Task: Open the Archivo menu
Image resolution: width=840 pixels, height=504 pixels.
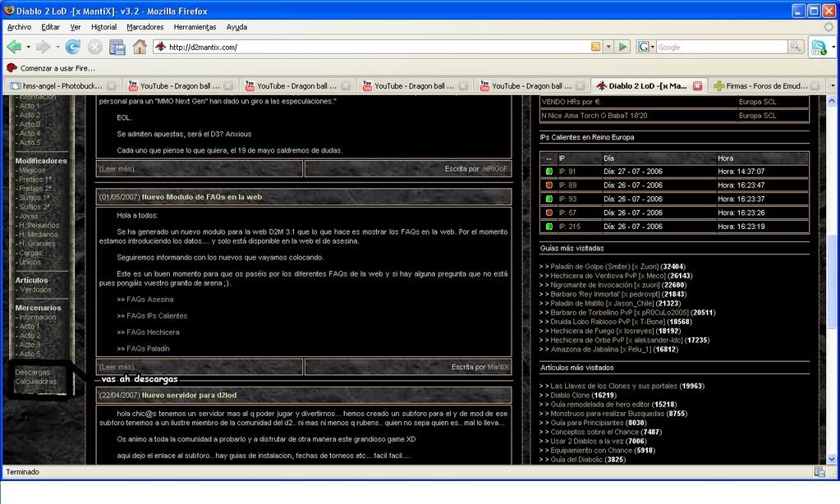Action: pyautogui.click(x=19, y=27)
